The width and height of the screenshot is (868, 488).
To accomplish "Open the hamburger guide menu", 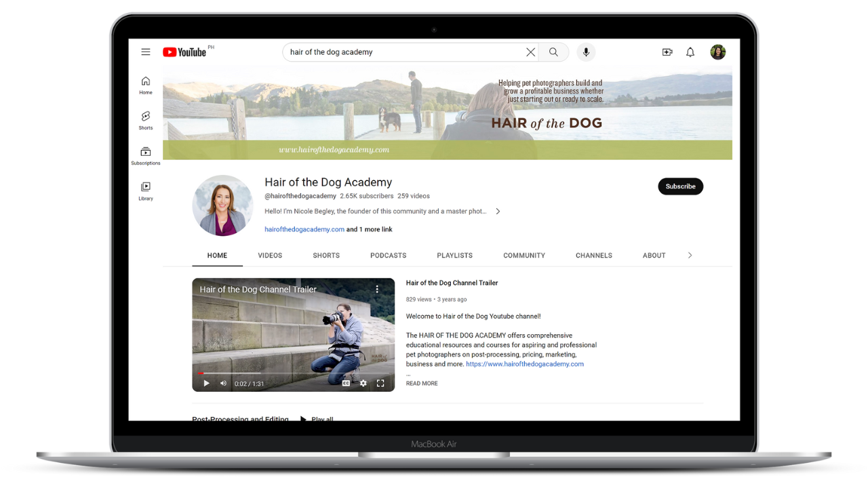I will coord(146,52).
